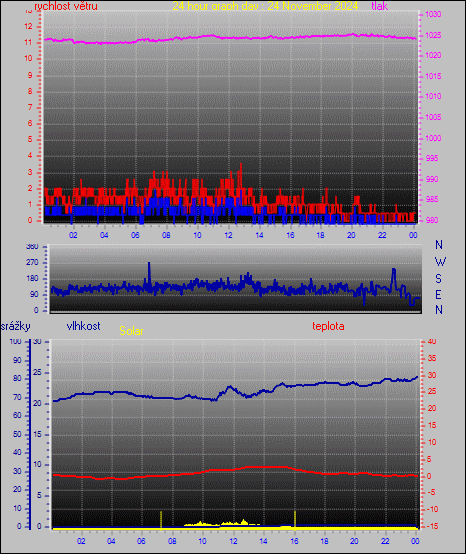
Task: Click the 180 wind direction axis value
Action: pyautogui.click(x=32, y=278)
